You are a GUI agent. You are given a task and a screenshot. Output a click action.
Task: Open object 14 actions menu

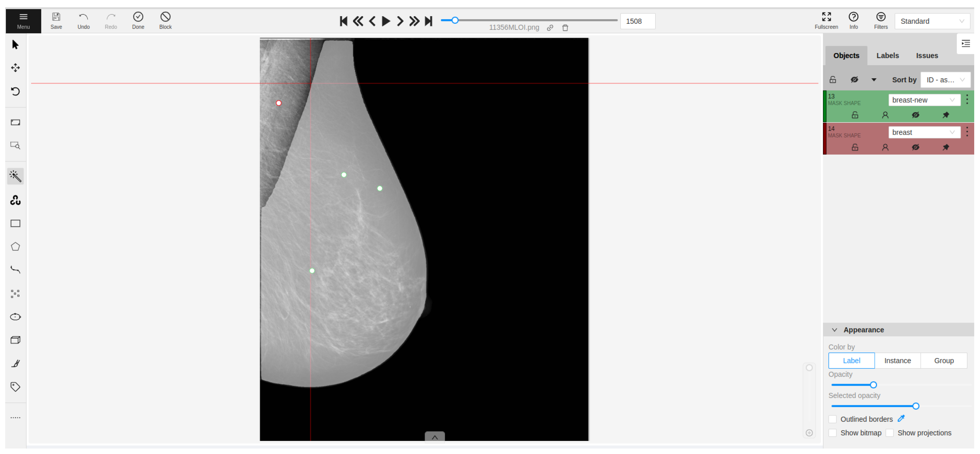(x=967, y=132)
